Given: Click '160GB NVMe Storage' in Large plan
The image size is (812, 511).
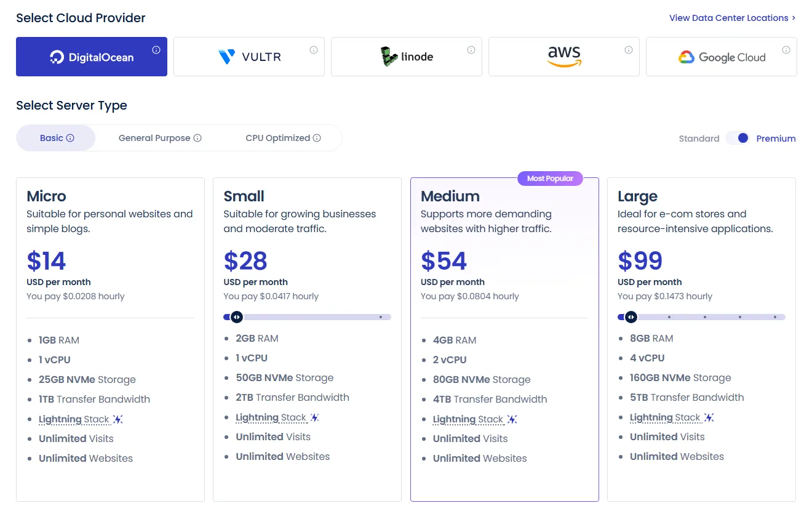Looking at the screenshot, I should (680, 377).
